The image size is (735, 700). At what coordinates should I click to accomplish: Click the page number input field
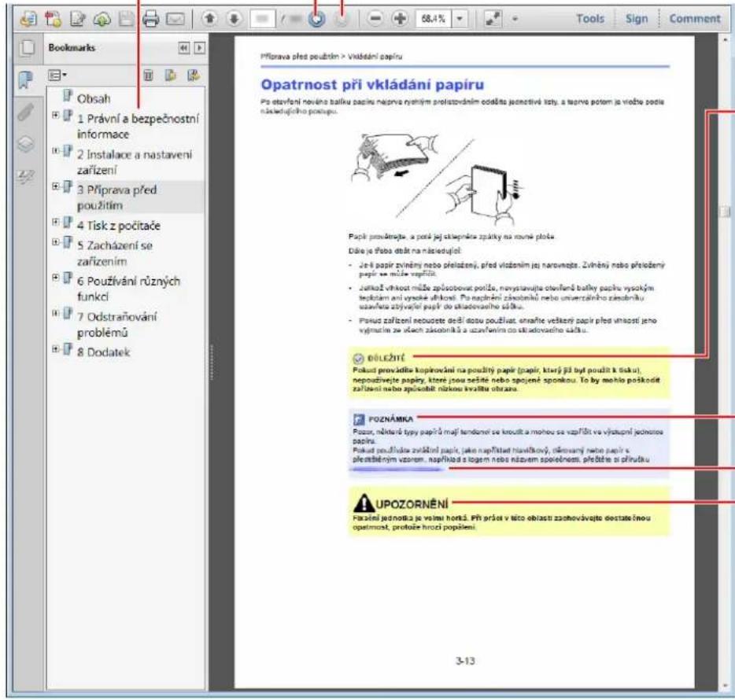tap(263, 19)
